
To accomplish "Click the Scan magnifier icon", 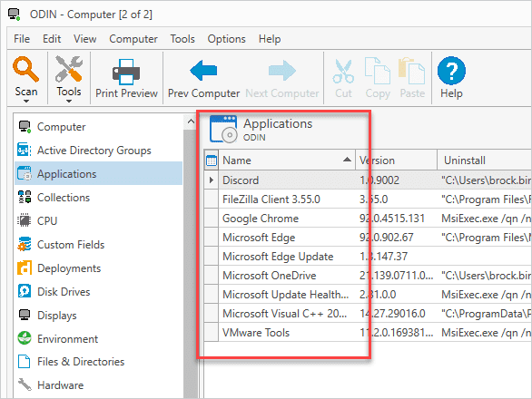I will click(25, 69).
